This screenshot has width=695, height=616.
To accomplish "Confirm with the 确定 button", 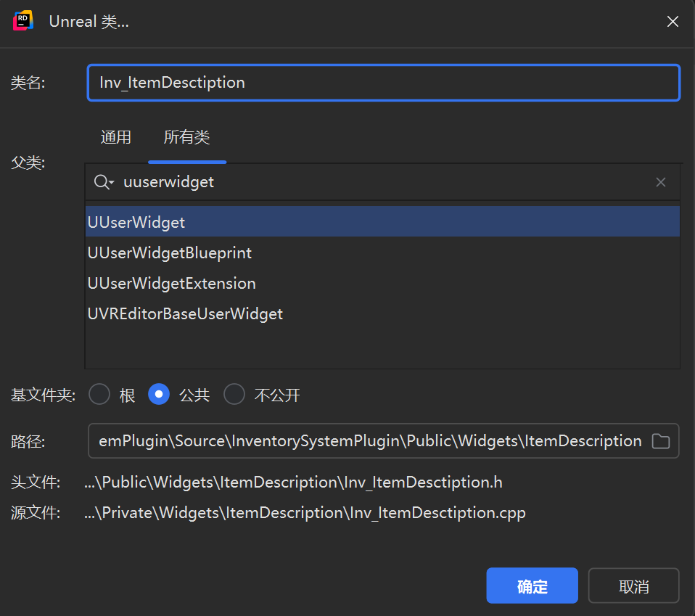I will 532,586.
